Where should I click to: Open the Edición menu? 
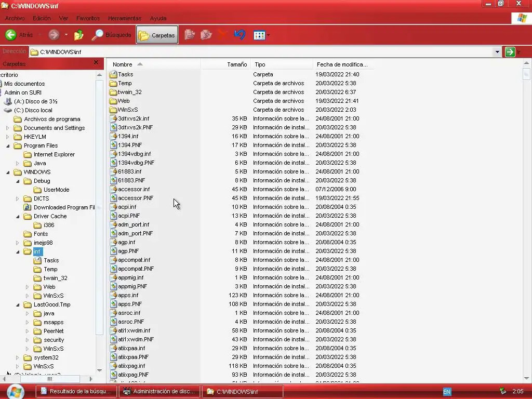(42, 18)
